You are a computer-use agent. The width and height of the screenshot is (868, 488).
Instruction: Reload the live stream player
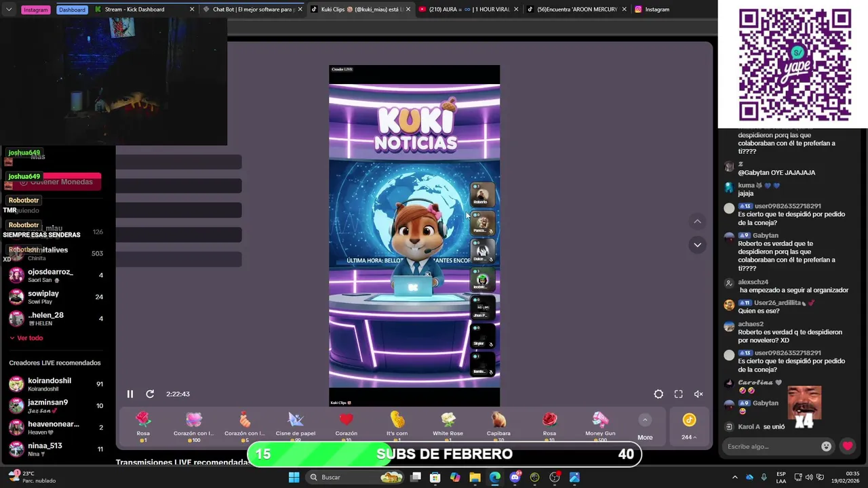pyautogui.click(x=150, y=394)
